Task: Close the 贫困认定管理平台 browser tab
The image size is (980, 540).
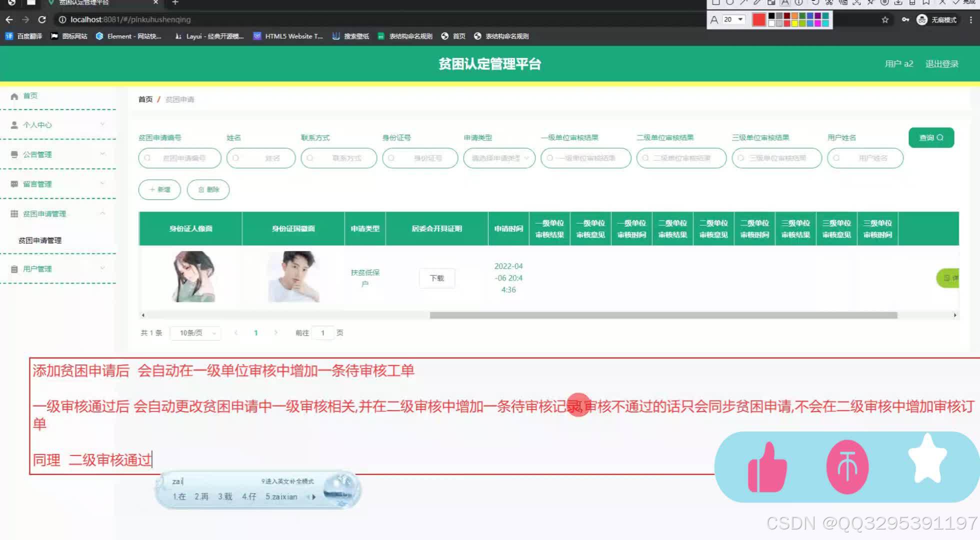Action: click(x=155, y=2)
